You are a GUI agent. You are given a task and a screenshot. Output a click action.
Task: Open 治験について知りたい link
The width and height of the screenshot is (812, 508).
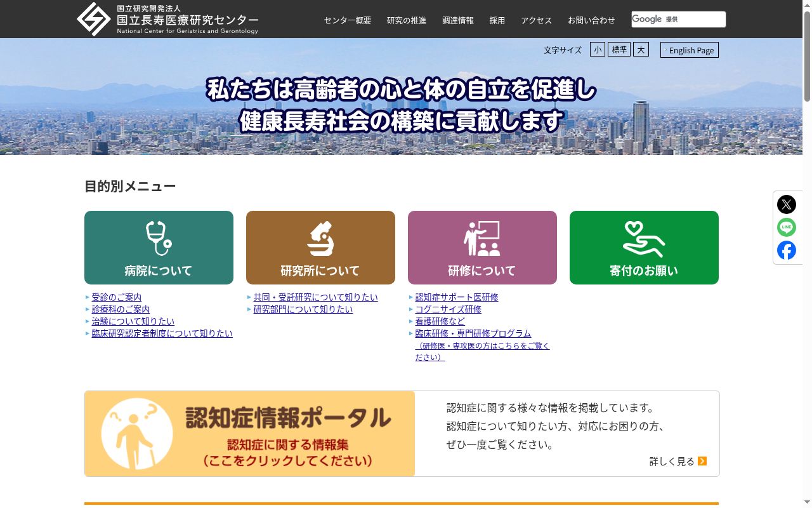[133, 321]
